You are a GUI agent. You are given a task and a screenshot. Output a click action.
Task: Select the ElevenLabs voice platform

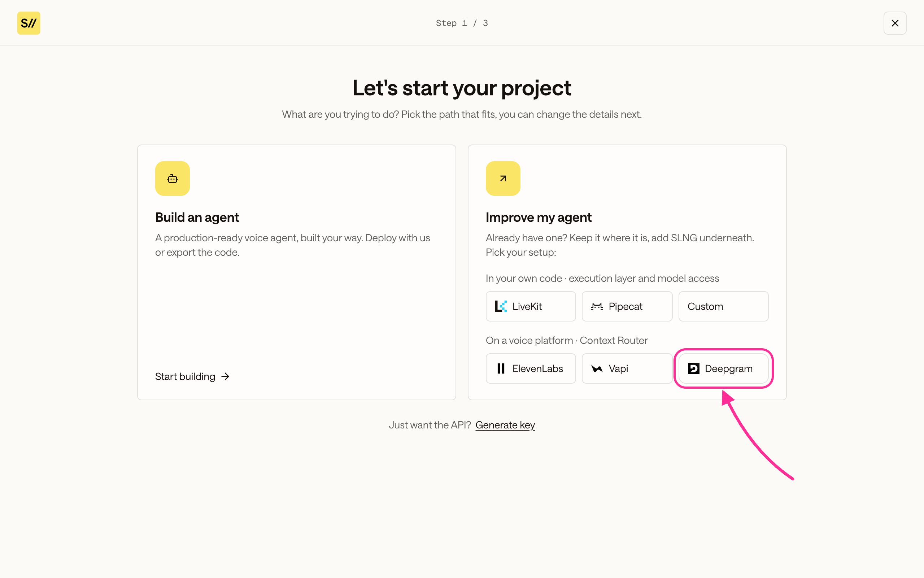(x=531, y=368)
